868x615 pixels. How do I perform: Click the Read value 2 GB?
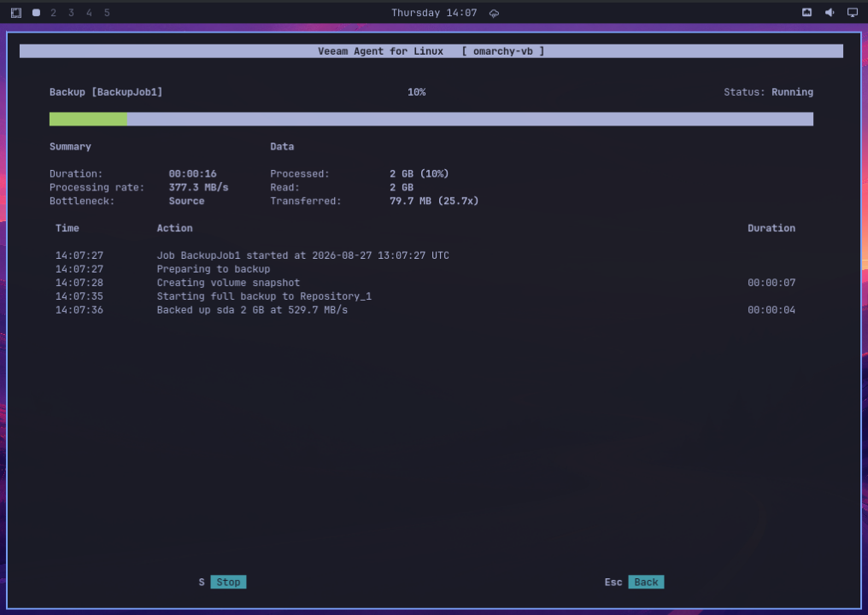click(x=402, y=187)
